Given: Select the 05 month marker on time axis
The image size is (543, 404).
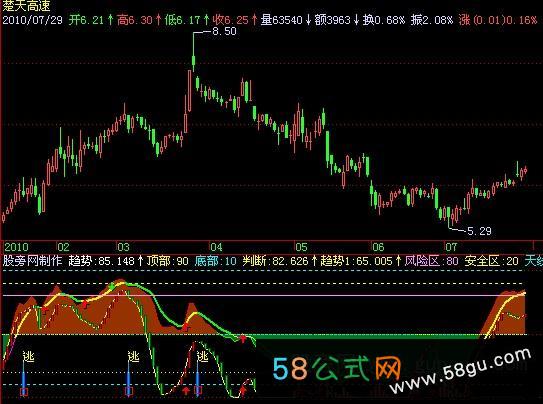Looking at the screenshot, I should [x=301, y=247].
